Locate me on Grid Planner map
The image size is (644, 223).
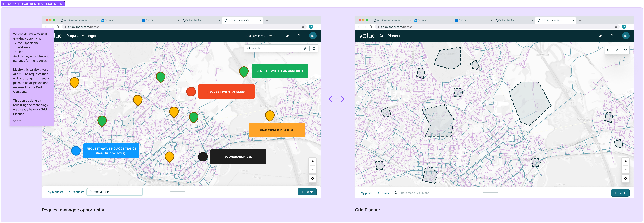[x=626, y=178]
